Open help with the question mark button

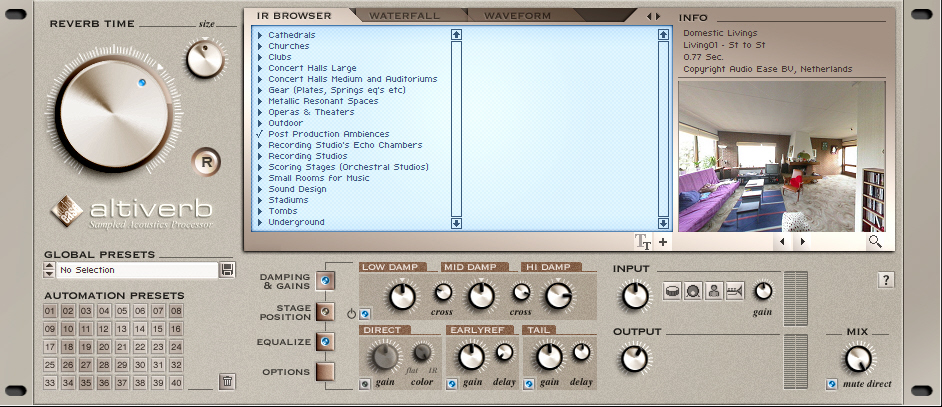(886, 280)
